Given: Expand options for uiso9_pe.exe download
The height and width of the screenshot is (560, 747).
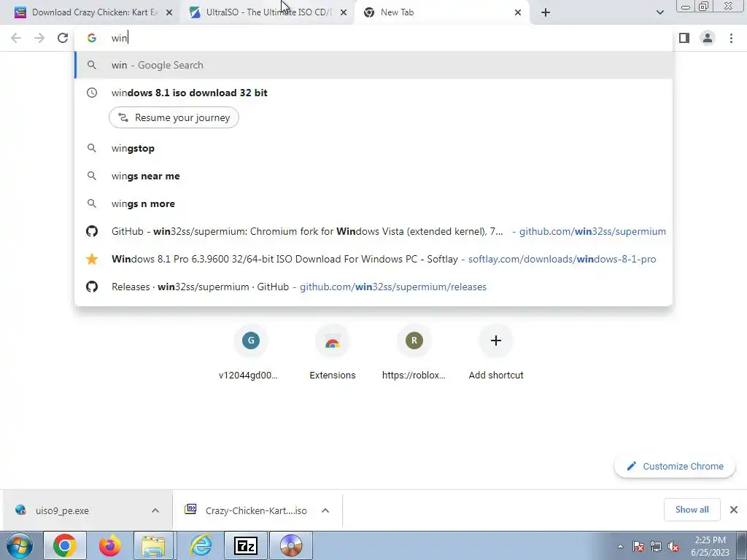Looking at the screenshot, I should 155,510.
